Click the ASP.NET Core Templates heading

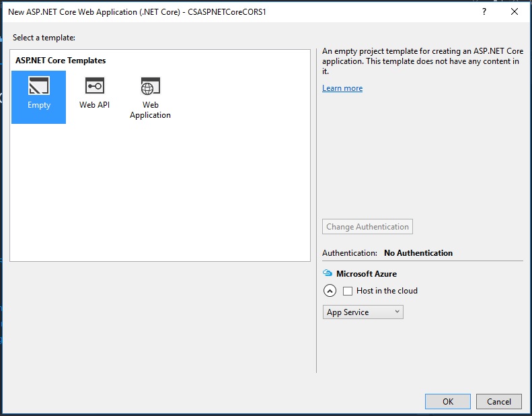[x=61, y=61]
